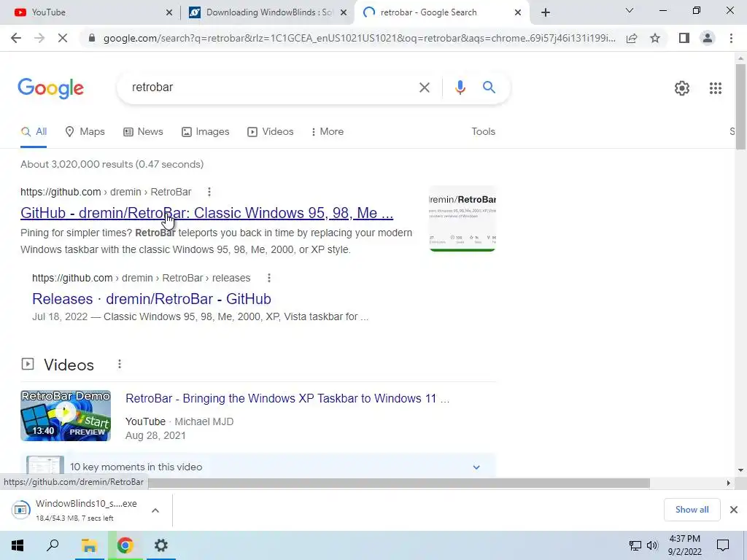Expand the WindowBlinds download options arrow

(155, 510)
